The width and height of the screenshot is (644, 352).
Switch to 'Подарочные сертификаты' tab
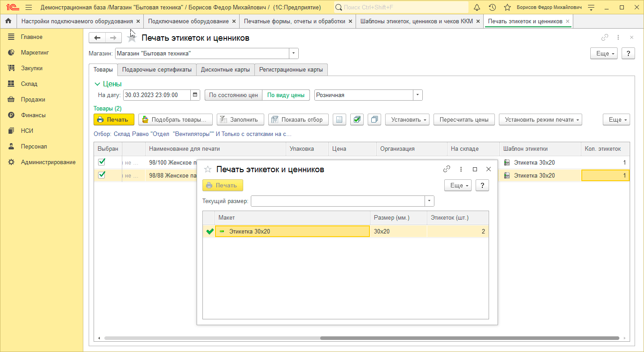click(157, 70)
